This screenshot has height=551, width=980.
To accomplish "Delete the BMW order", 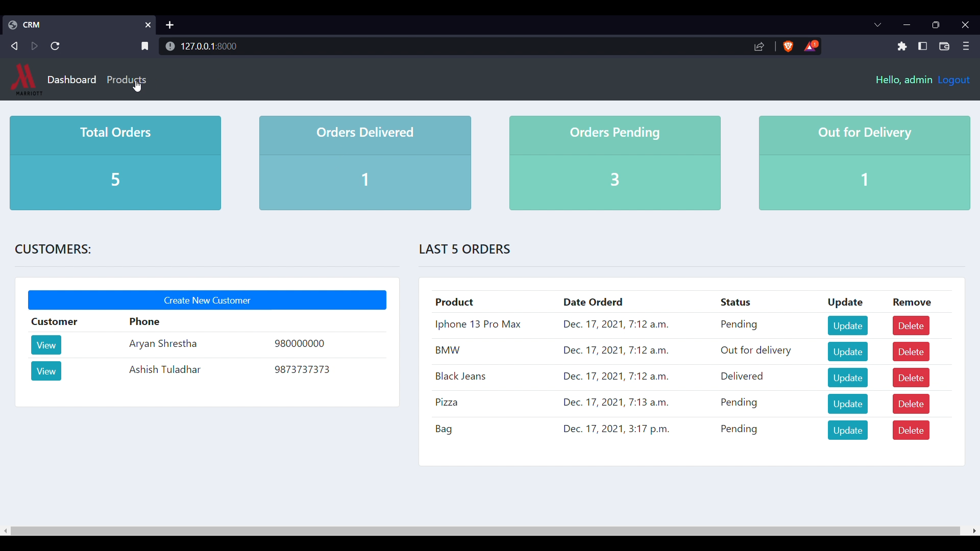I will (911, 353).
